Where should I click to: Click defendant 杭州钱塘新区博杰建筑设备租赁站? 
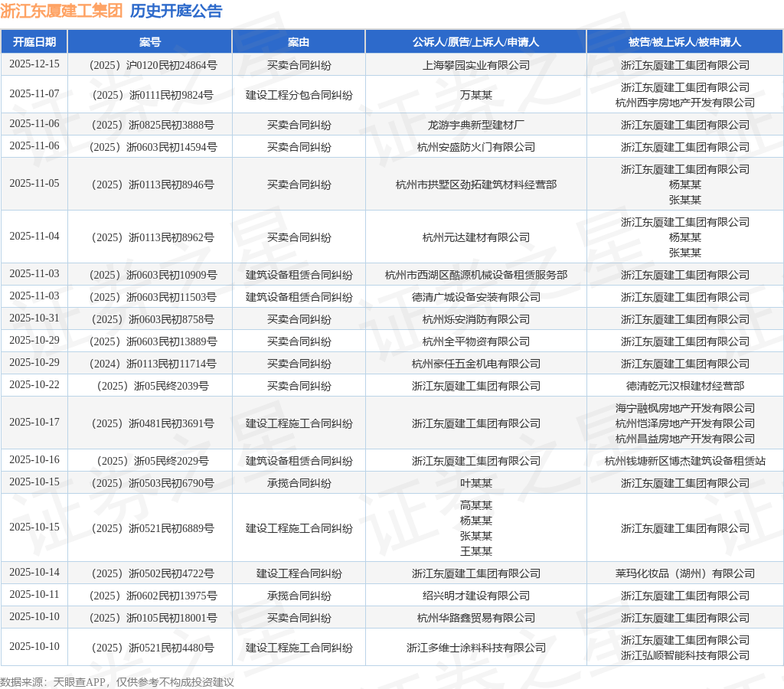(685, 461)
